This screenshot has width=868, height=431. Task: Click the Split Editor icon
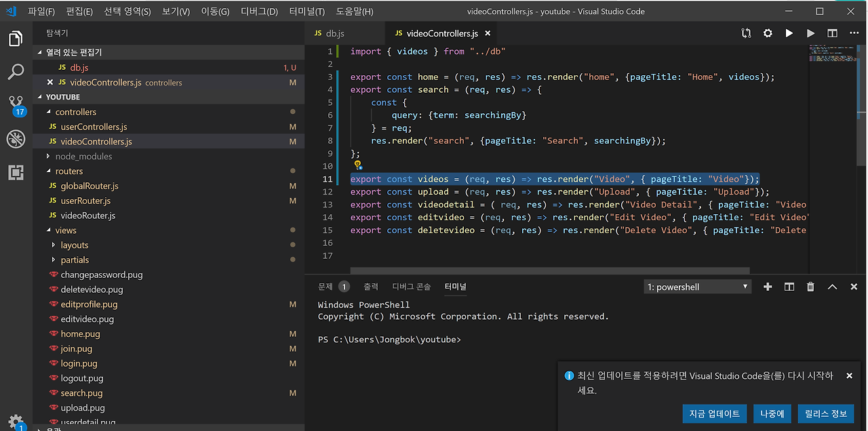click(x=832, y=33)
